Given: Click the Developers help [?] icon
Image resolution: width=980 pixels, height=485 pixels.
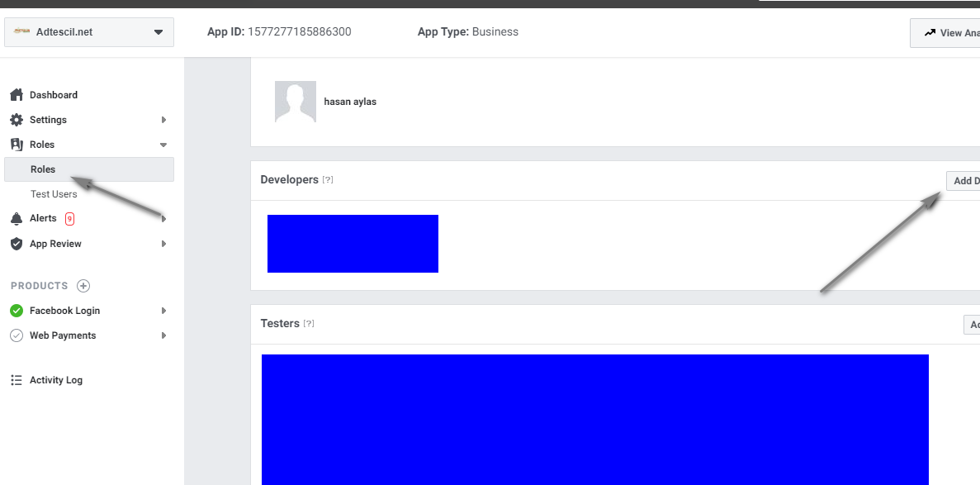Looking at the screenshot, I should (x=328, y=179).
